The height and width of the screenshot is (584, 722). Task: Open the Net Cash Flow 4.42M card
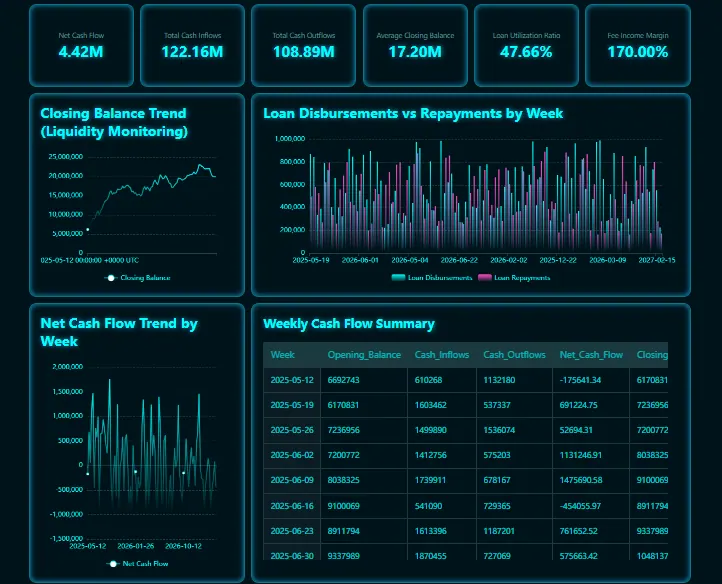[x=81, y=45]
